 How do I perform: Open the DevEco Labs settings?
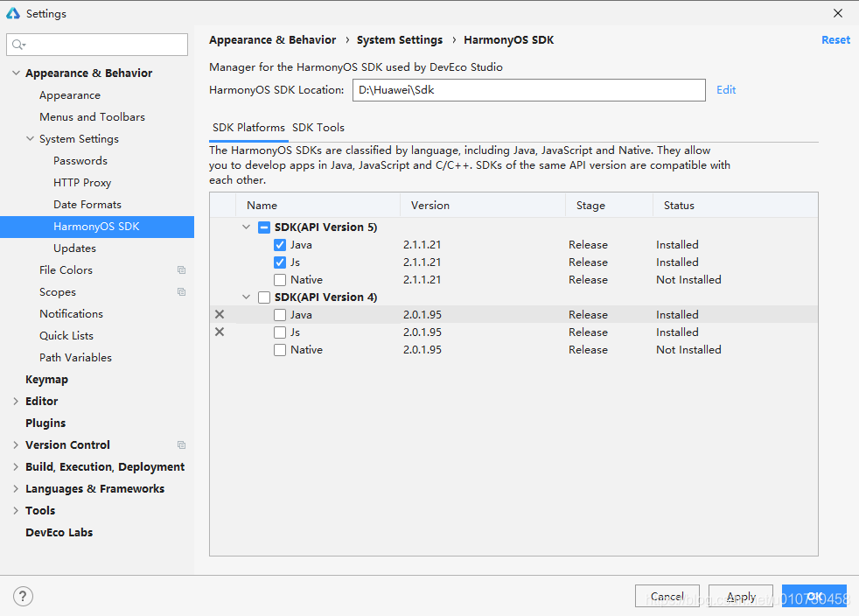pyautogui.click(x=59, y=533)
